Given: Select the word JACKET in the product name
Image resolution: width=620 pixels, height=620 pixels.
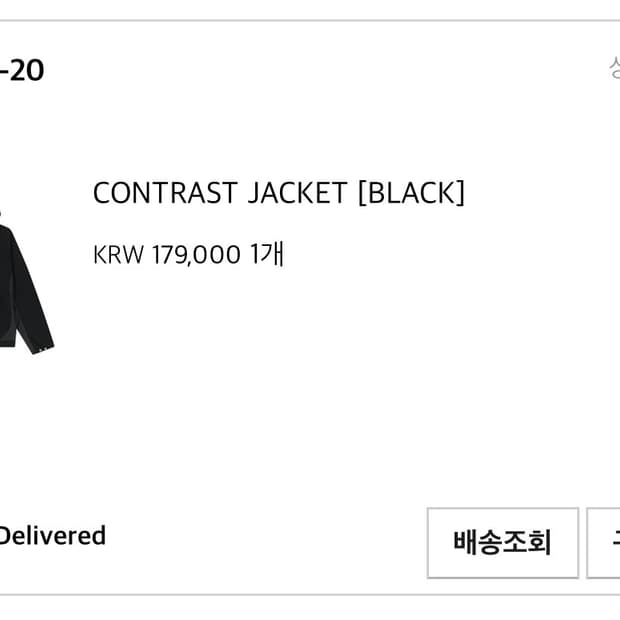Looking at the screenshot, I should (297, 193).
